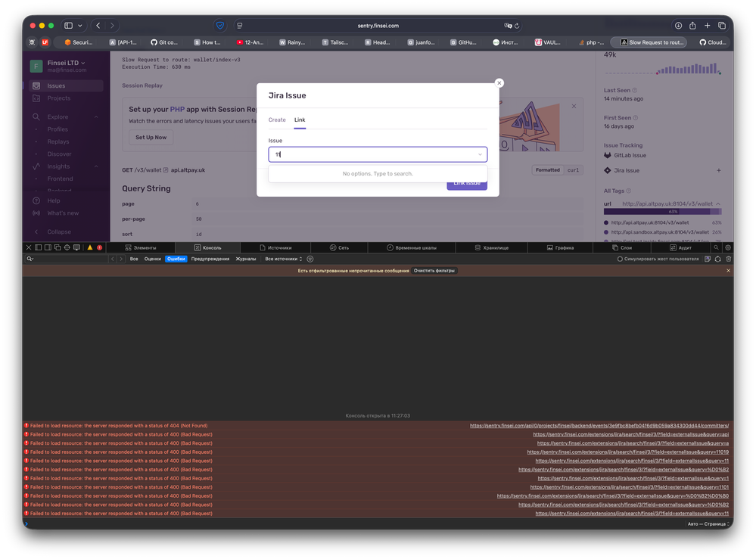This screenshot has height=559, width=756.
Task: Open the Элементы inspector tab
Action: point(141,247)
